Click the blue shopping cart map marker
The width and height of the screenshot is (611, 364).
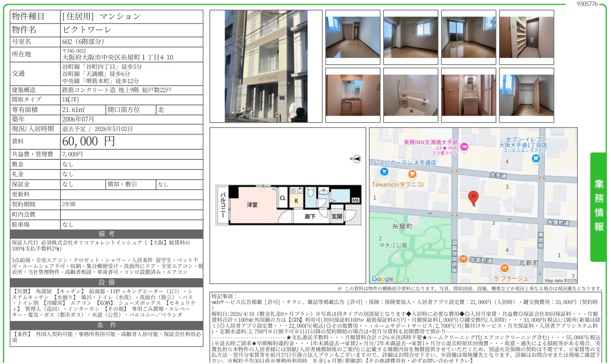(x=385, y=172)
